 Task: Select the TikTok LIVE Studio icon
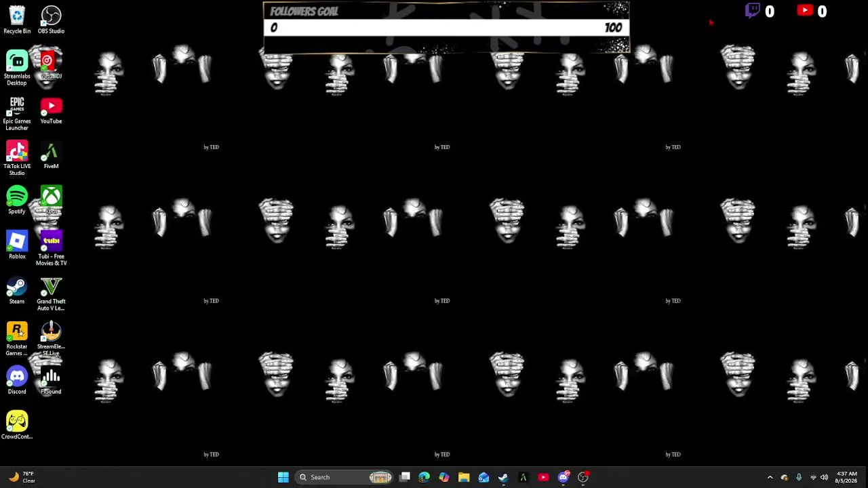(x=17, y=158)
